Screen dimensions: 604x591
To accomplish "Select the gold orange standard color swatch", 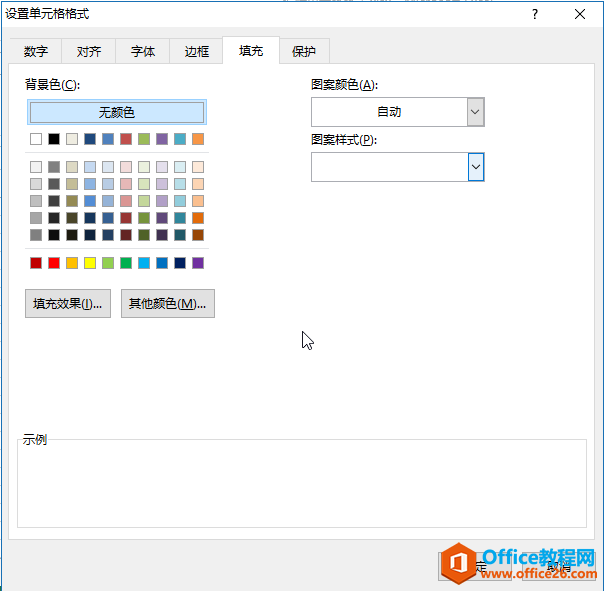I will click(x=72, y=263).
